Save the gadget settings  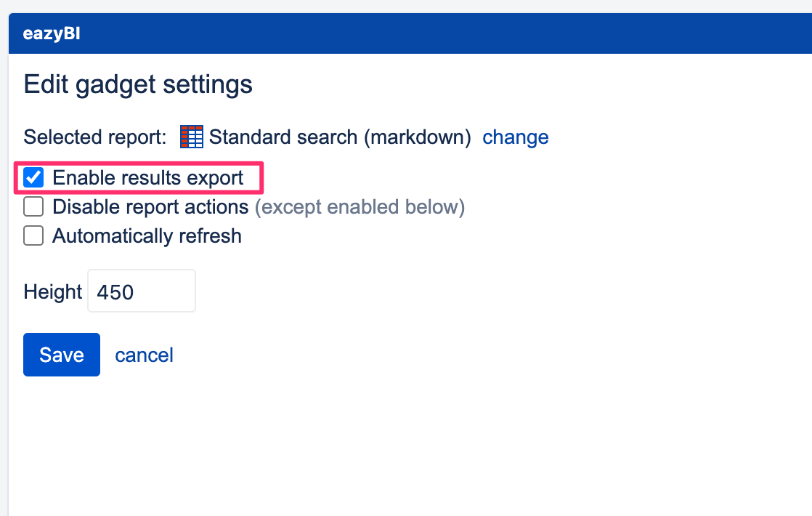pyautogui.click(x=61, y=355)
